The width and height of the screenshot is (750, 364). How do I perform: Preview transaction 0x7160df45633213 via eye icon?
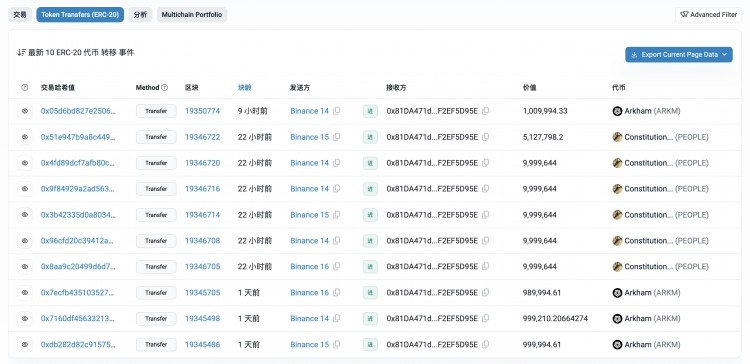(25, 319)
